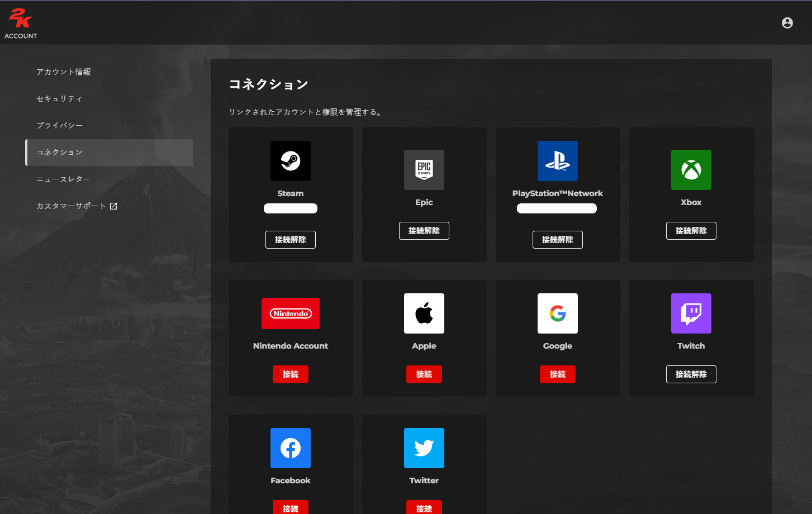Screen dimensions: 812x514
Task: Click the Epic label text
Action: tap(424, 202)
